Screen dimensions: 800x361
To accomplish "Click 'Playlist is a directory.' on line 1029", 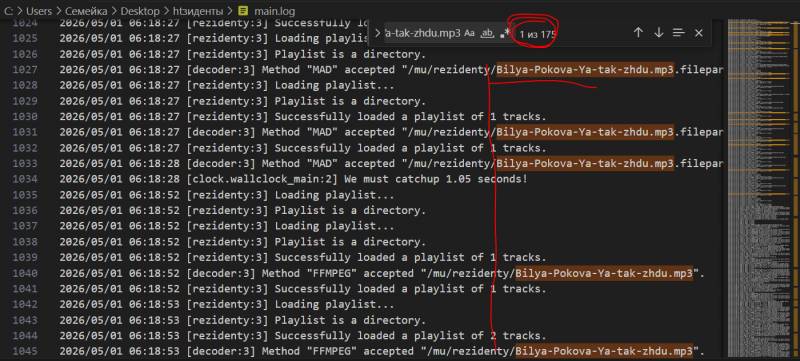I will (x=351, y=101).
